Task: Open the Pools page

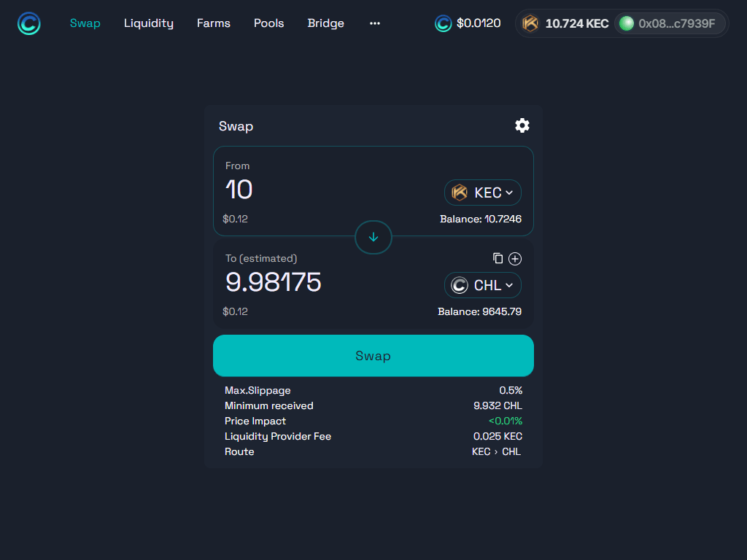Action: click(x=268, y=23)
